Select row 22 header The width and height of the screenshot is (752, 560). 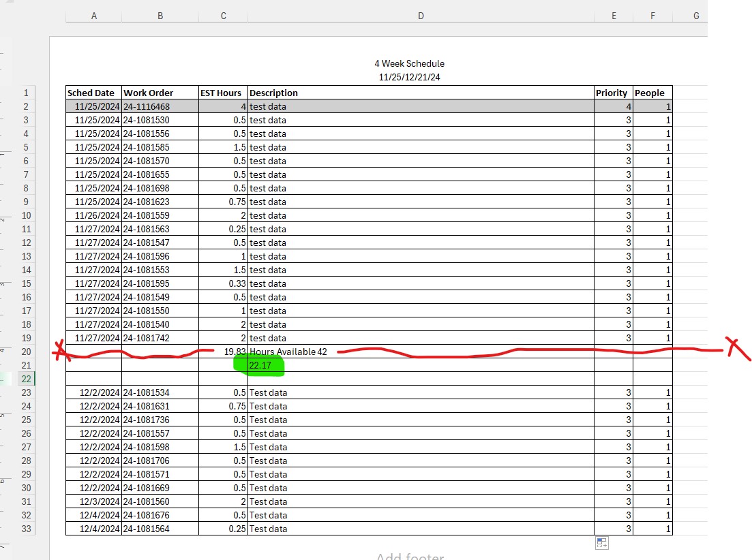coord(26,379)
